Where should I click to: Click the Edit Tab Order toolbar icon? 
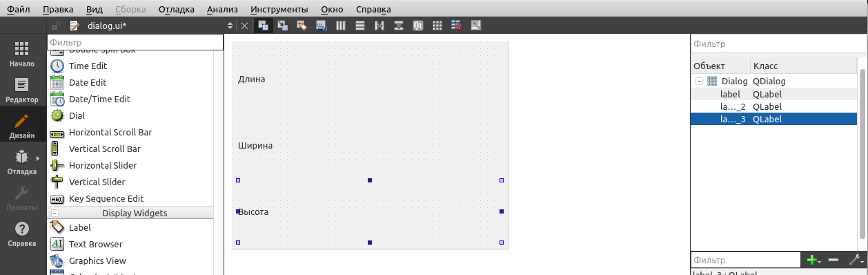pos(321,26)
